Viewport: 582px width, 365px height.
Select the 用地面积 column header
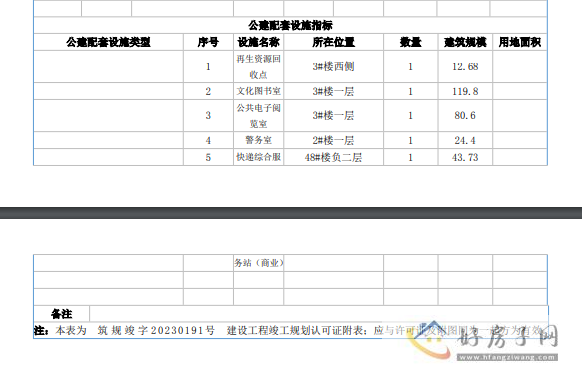(x=520, y=42)
